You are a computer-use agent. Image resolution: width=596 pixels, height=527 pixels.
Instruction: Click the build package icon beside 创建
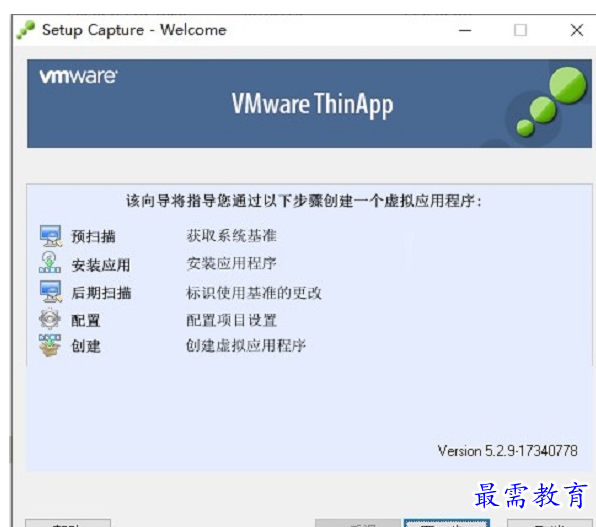[x=50, y=345]
